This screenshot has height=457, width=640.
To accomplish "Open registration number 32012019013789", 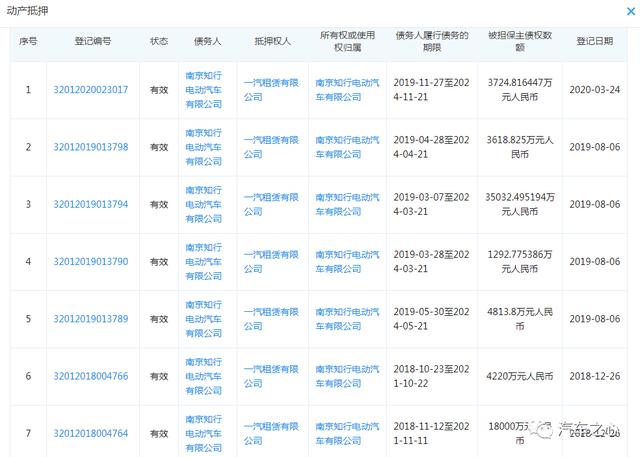I will click(x=91, y=319).
